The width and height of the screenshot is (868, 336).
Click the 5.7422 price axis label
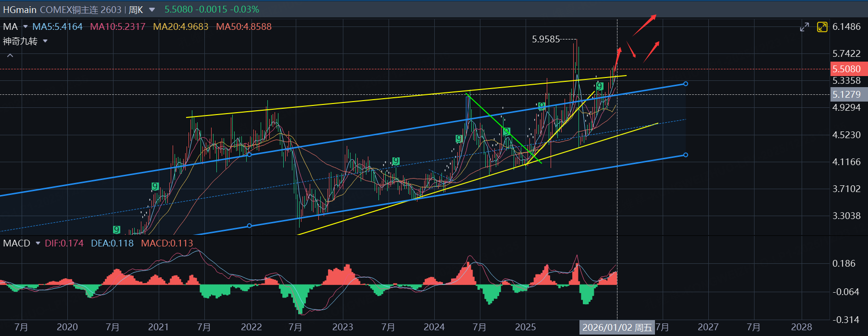coord(846,53)
